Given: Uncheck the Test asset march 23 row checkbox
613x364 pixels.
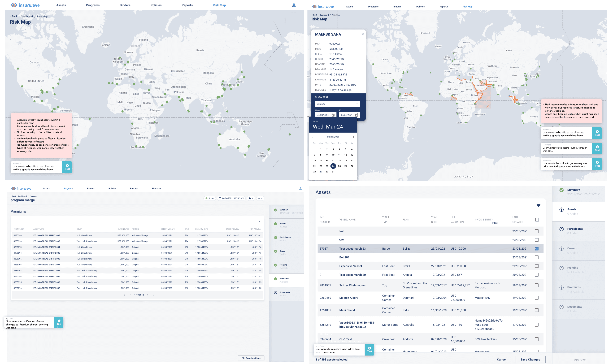Looking at the screenshot, I should point(537,248).
